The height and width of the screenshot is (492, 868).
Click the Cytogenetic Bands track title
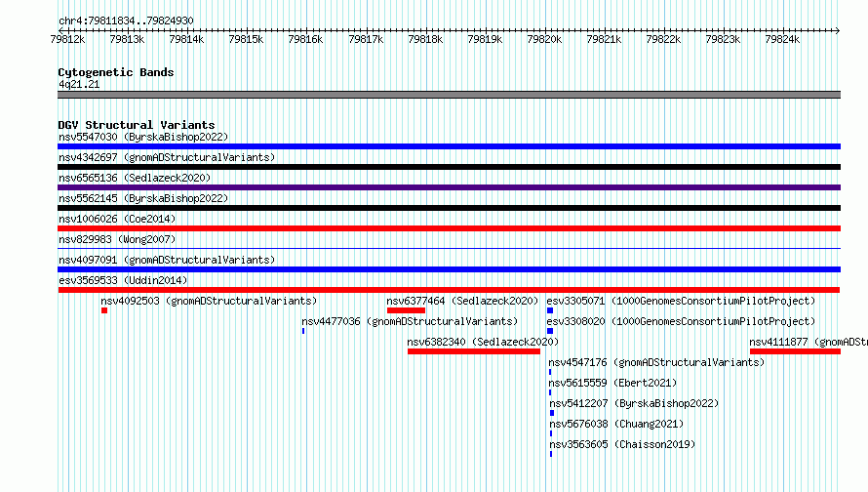[x=116, y=72]
